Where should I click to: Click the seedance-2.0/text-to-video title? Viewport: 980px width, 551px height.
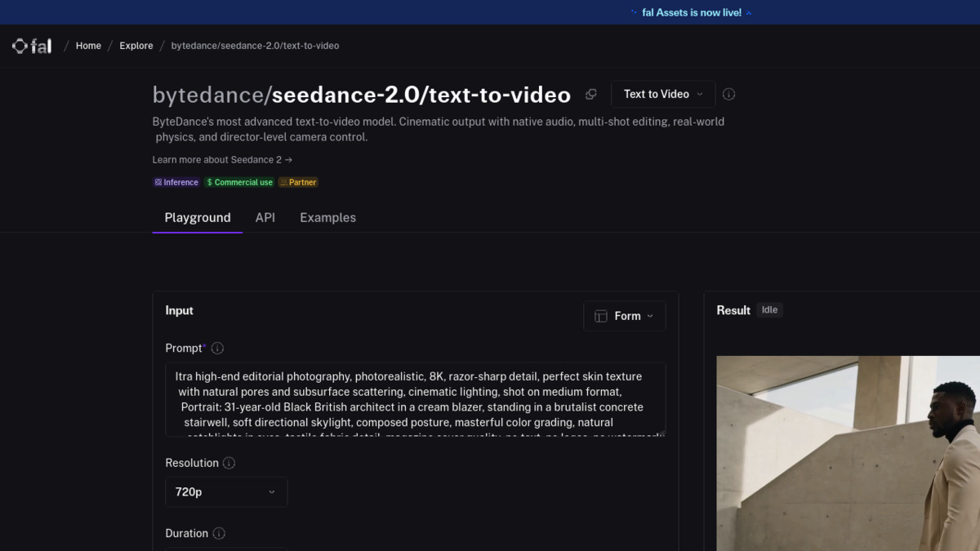tap(421, 96)
